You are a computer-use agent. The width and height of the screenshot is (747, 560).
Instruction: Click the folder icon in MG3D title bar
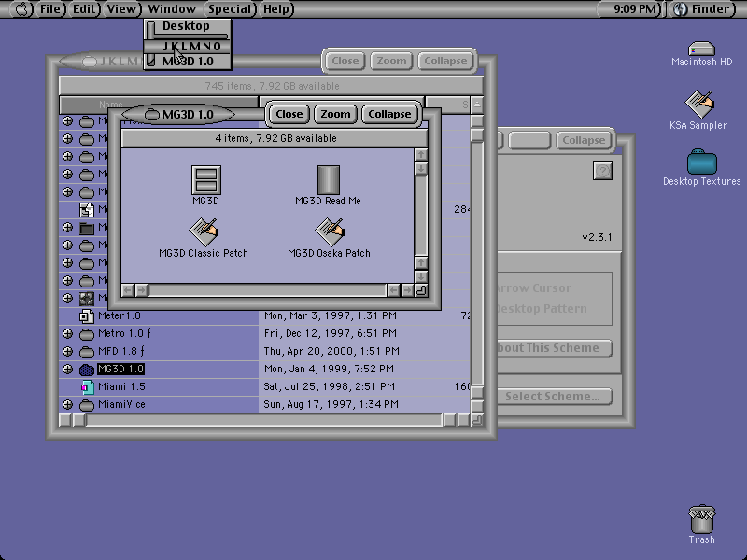(x=151, y=114)
